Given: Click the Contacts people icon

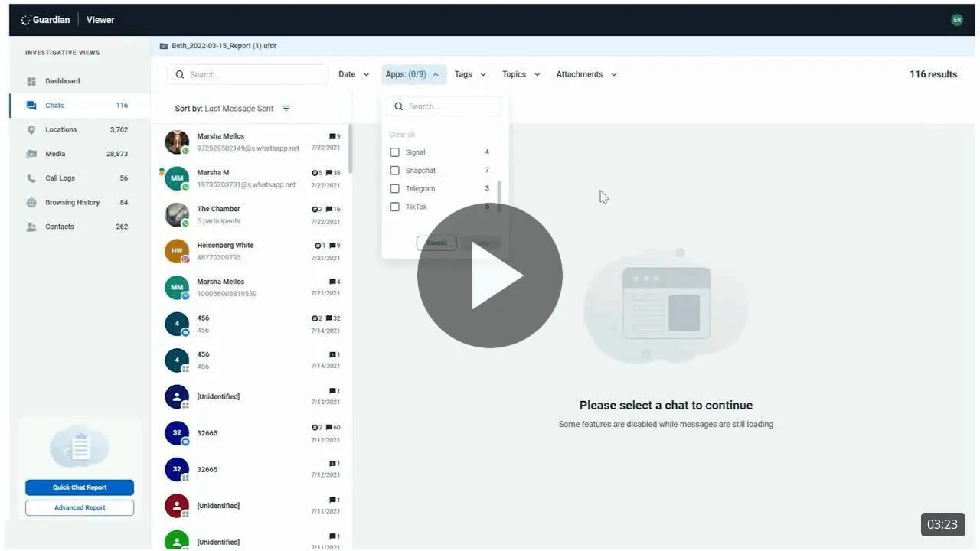Looking at the screenshot, I should 31,227.
